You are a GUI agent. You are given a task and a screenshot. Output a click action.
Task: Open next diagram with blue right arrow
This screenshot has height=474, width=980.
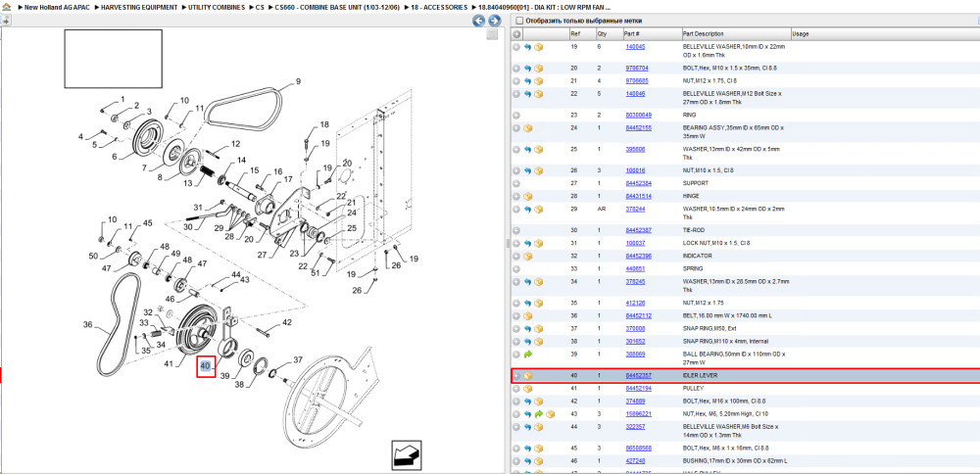tap(494, 21)
